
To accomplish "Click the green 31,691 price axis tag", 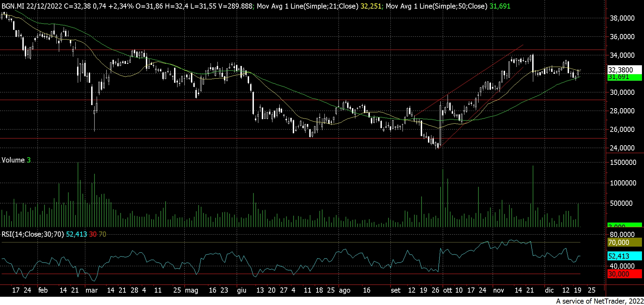I will tap(624, 77).
